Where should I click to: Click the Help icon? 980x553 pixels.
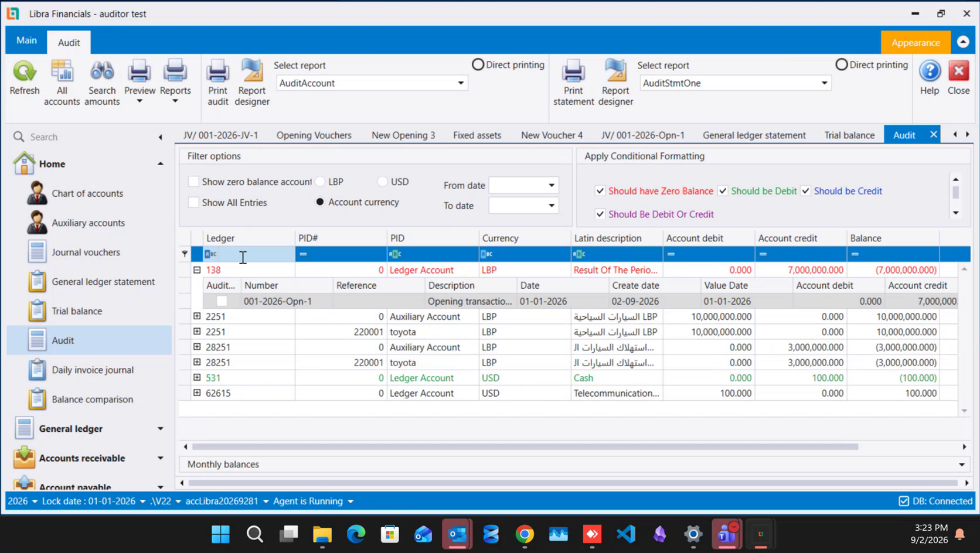(x=930, y=71)
